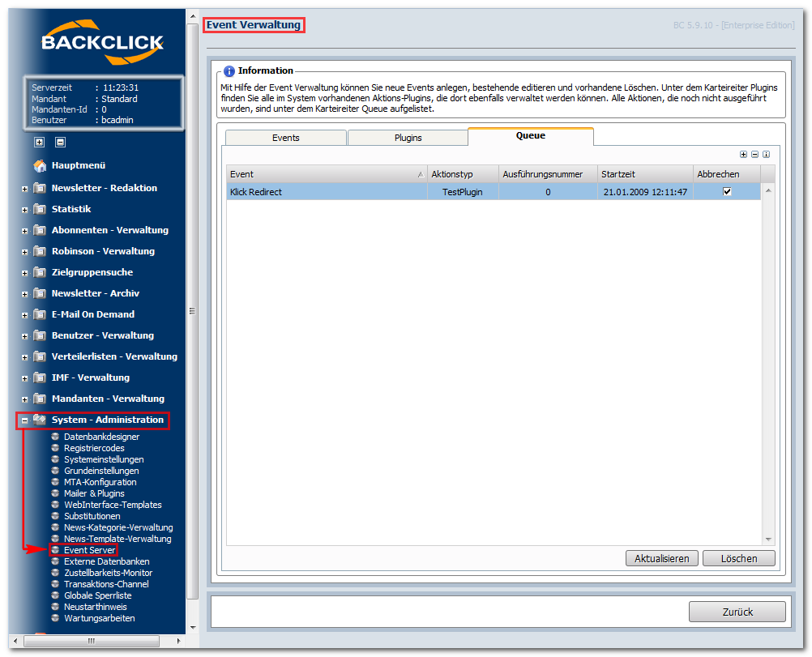
Task: Click the Statistik folder icon
Action: pos(40,209)
